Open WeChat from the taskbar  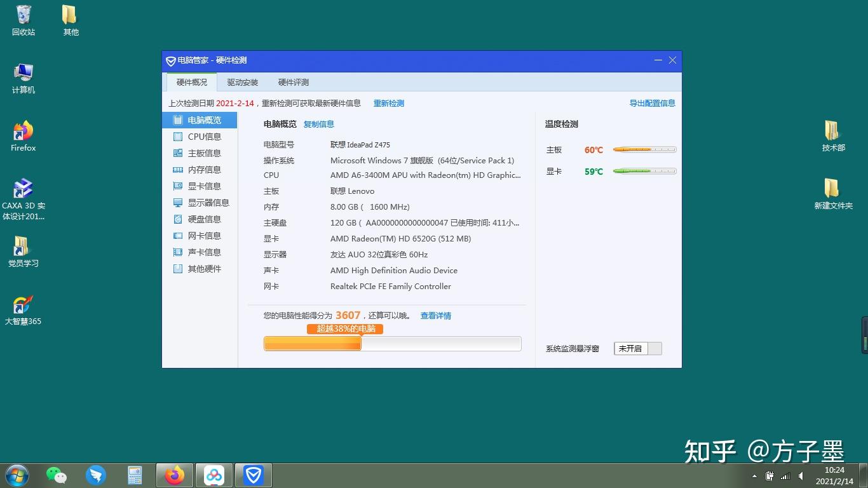point(57,475)
